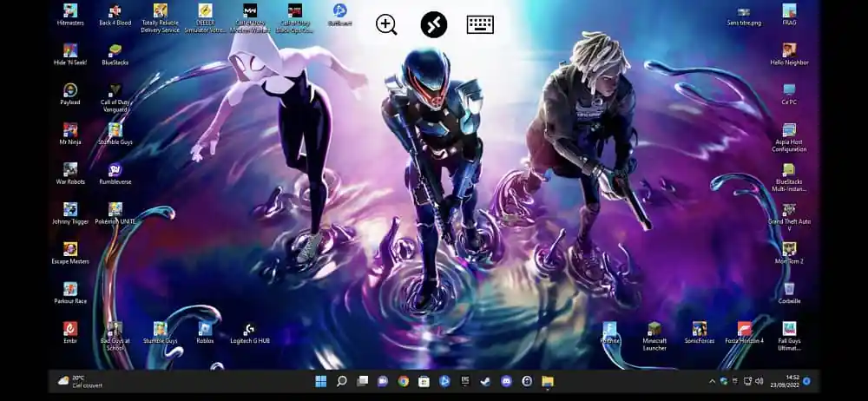Launch Call of Duty Modern Warfare shortcut

pyautogui.click(x=250, y=18)
